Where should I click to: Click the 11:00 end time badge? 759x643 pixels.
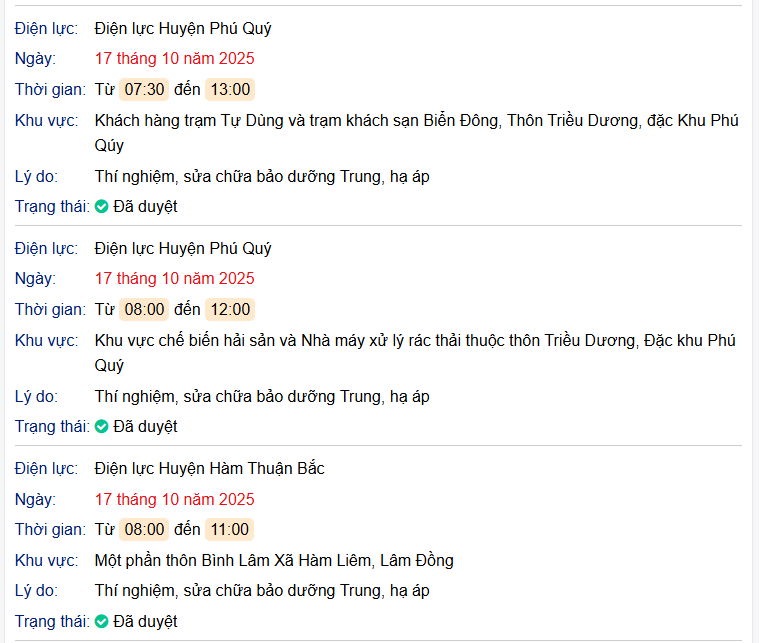(230, 529)
